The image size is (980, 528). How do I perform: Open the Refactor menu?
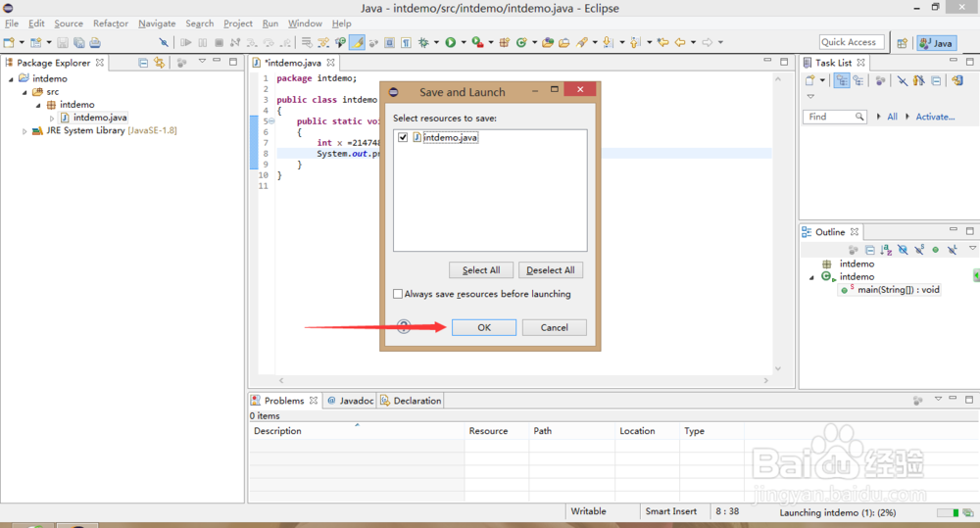point(111,24)
